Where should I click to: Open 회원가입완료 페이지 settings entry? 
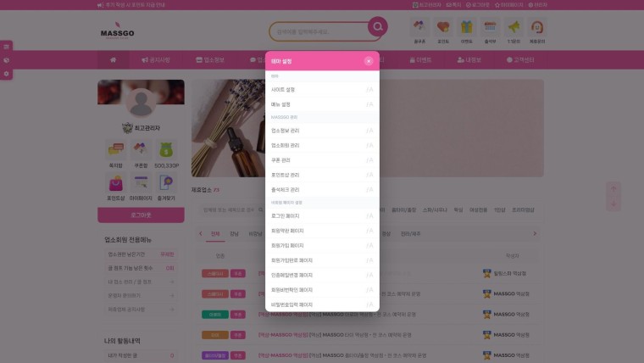(x=322, y=260)
